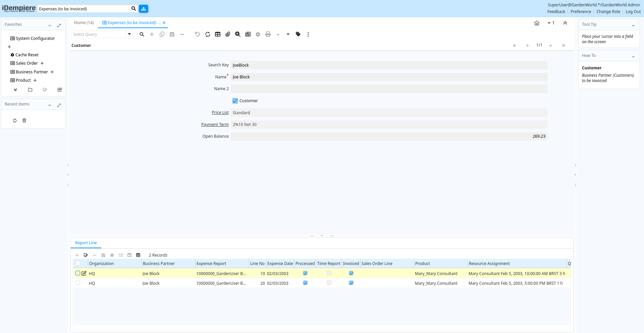
Task: Switch to the Home (14) tab
Action: (x=84, y=23)
